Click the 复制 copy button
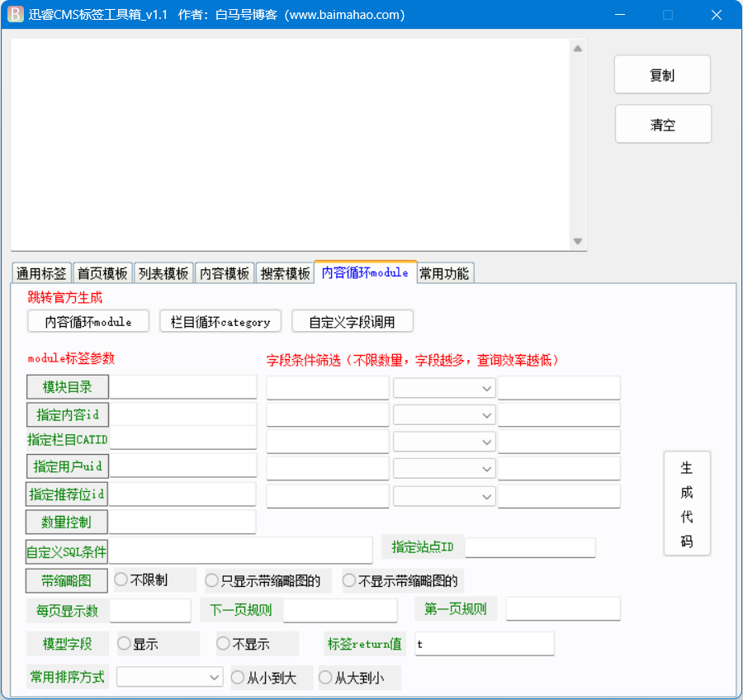The image size is (743, 700). click(x=662, y=74)
